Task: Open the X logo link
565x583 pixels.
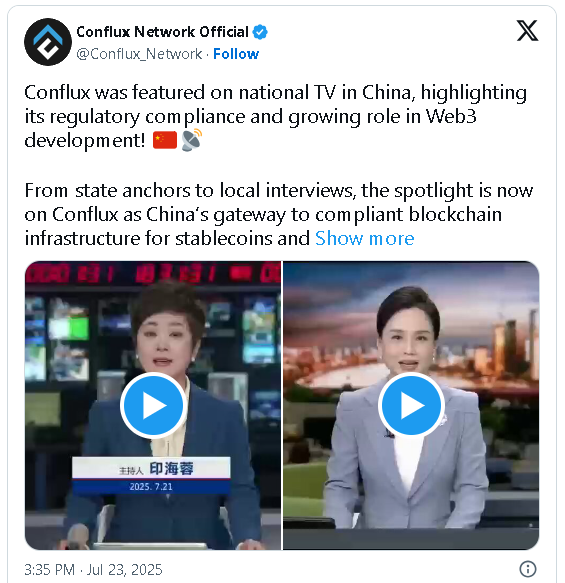Action: (527, 31)
